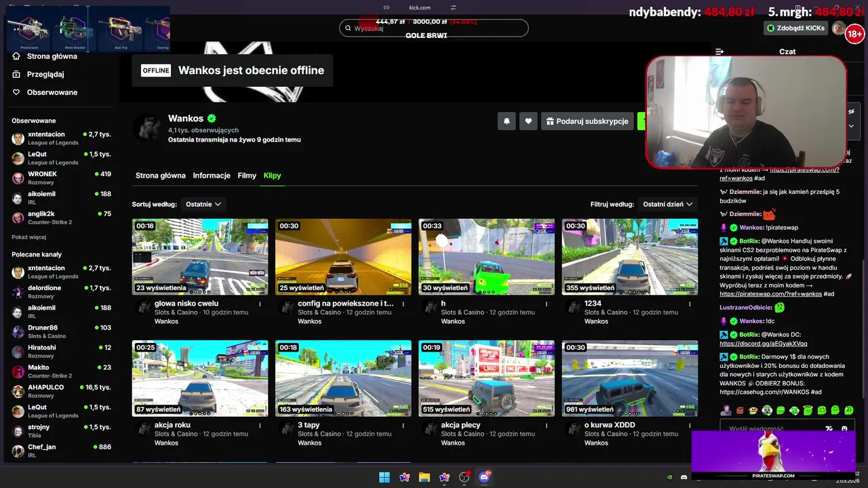Image resolution: width=868 pixels, height=488 pixels.
Task: Open the Sortuj według Ostatnie dropdown
Action: [x=203, y=204]
